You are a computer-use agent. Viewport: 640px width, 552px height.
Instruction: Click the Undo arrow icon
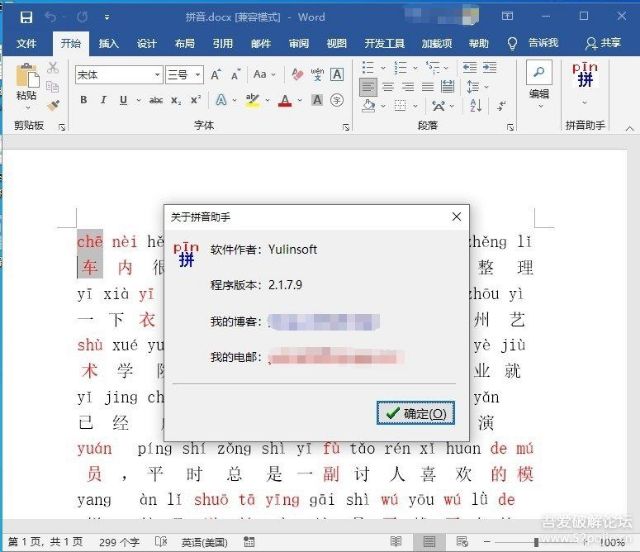point(51,17)
